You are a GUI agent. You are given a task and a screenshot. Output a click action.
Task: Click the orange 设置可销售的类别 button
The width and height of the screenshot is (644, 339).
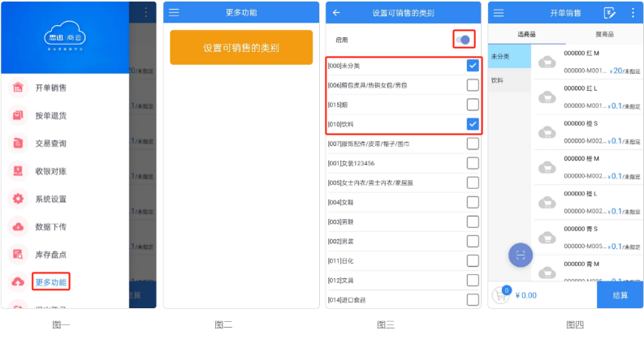(x=241, y=48)
